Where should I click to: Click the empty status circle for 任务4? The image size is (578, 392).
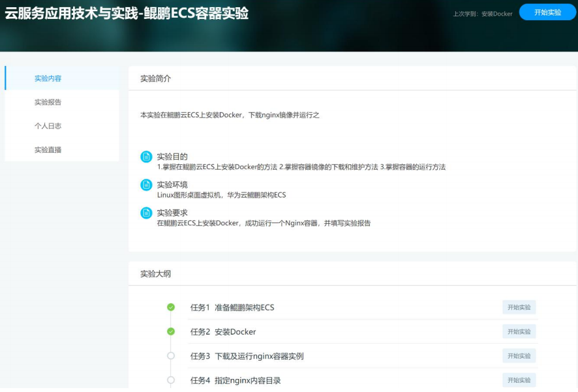click(171, 380)
